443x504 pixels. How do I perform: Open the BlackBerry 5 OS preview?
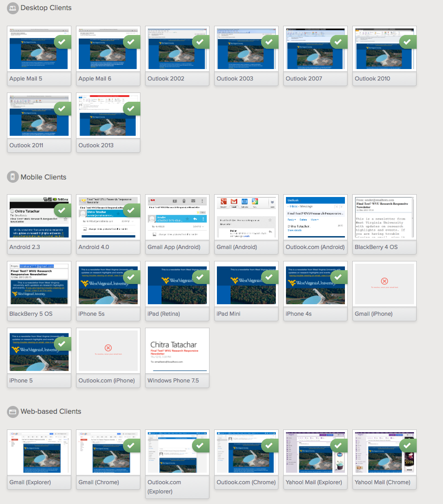coord(39,284)
